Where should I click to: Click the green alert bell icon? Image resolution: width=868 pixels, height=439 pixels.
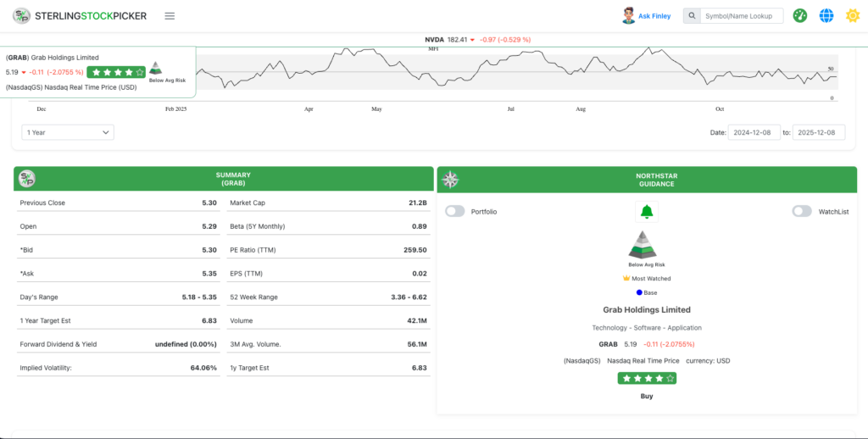(x=647, y=212)
